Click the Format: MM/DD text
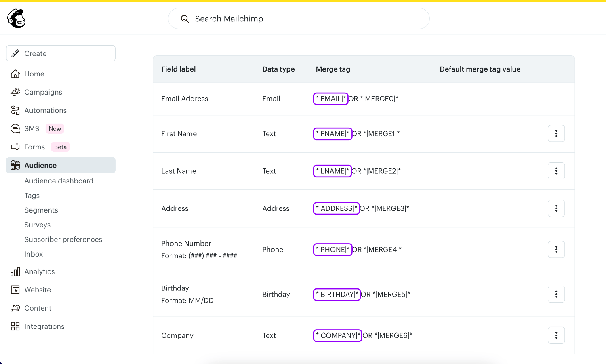 click(187, 300)
